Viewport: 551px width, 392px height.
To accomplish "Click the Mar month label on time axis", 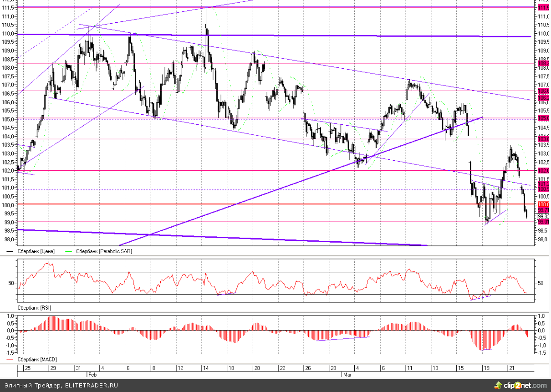I will (x=347, y=374).
